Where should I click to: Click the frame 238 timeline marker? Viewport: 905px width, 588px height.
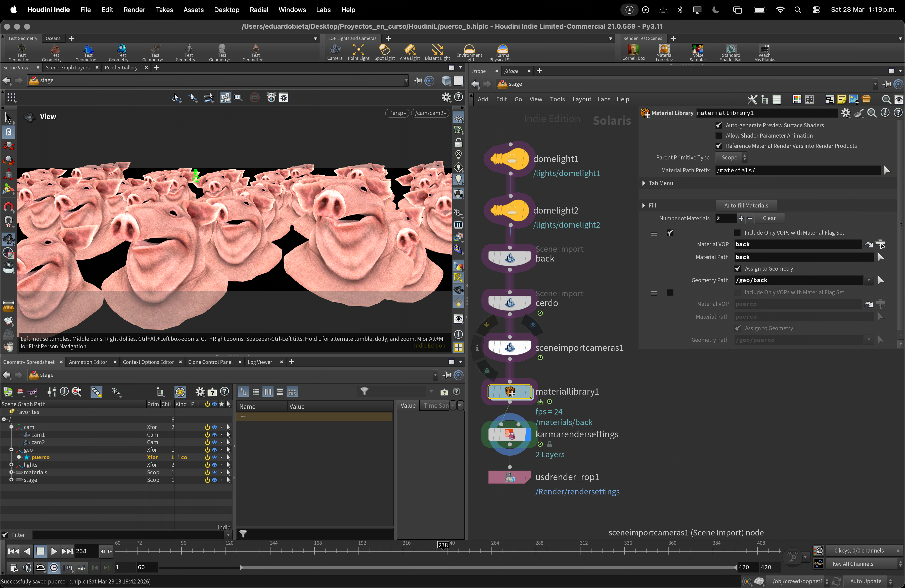[443, 545]
